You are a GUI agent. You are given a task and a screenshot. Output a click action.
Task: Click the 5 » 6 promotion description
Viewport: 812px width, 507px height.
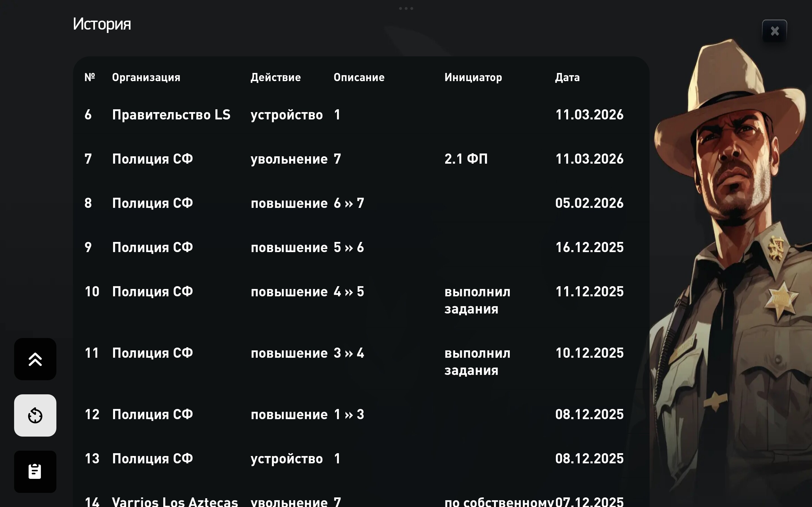tap(348, 248)
